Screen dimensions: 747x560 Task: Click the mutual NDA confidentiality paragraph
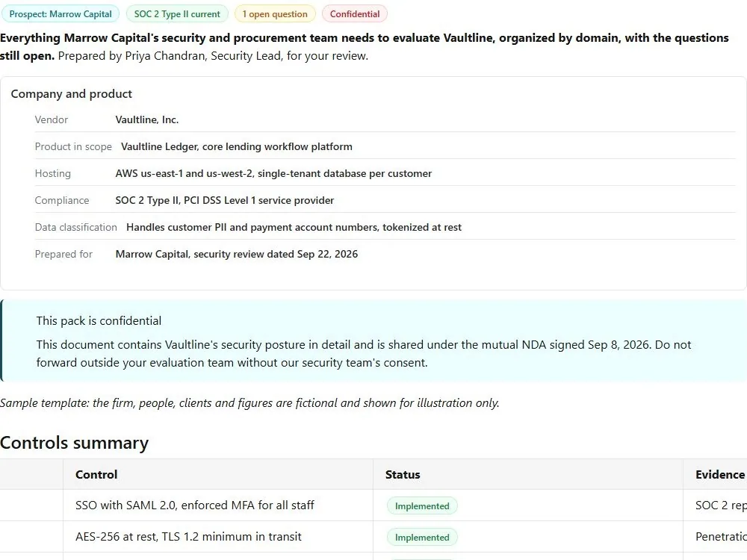[x=364, y=353]
